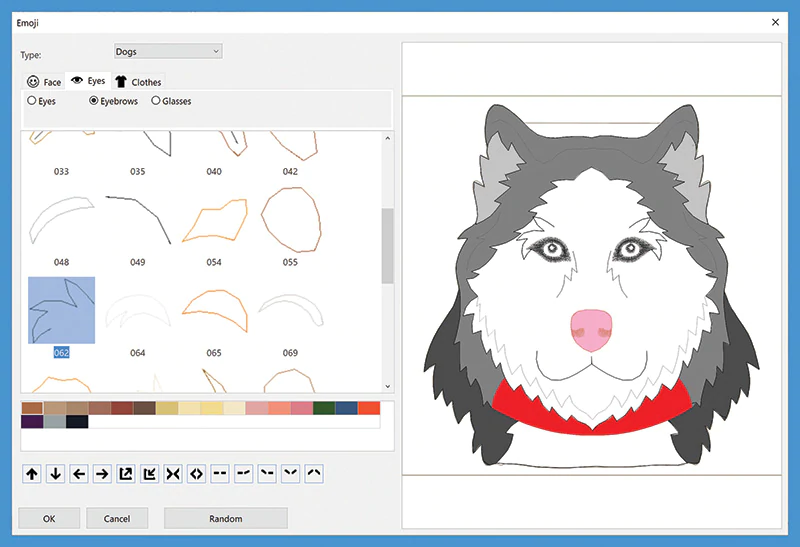
Task: Close the Emoji dialog
Action: point(776,22)
